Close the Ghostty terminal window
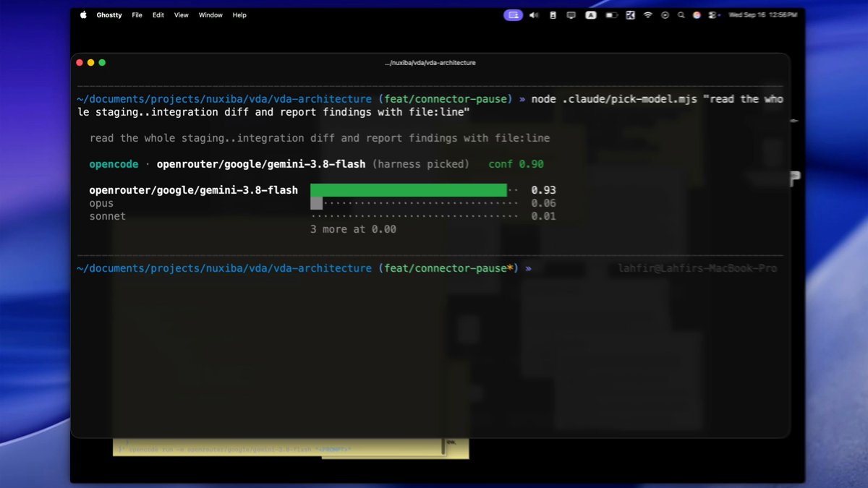The height and width of the screenshot is (488, 868). point(80,63)
